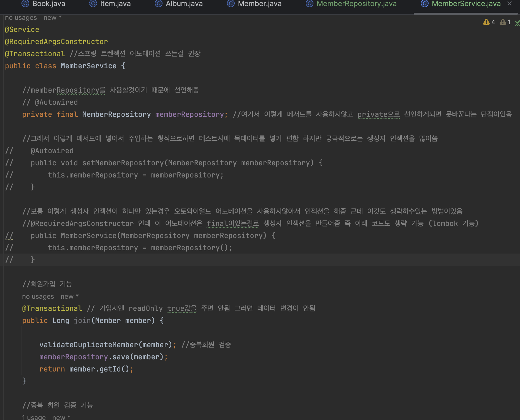Click the commented '// @Autowired' line above the memberRepository field
This screenshot has width=520, height=420.
click(50, 102)
